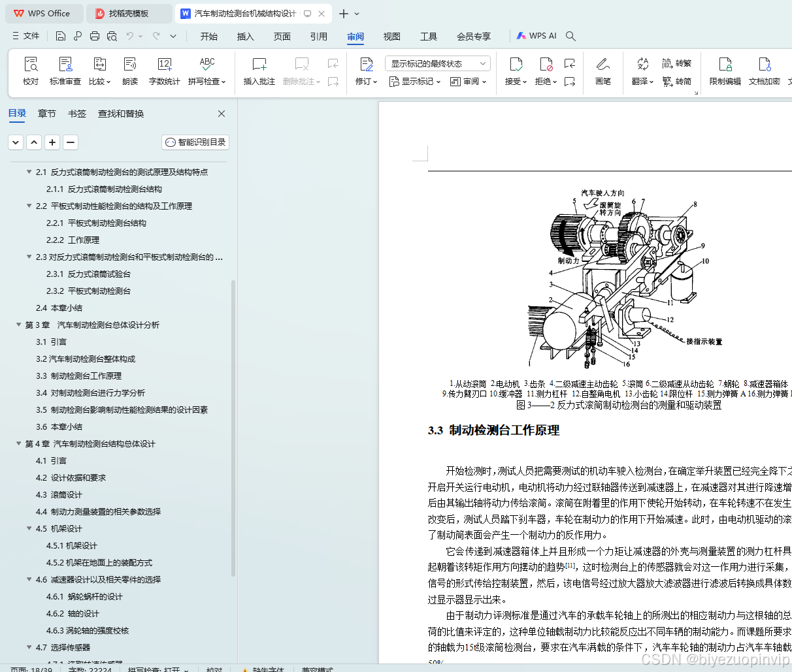Open 限制编辑 restrict editing
The image size is (792, 672).
725,71
